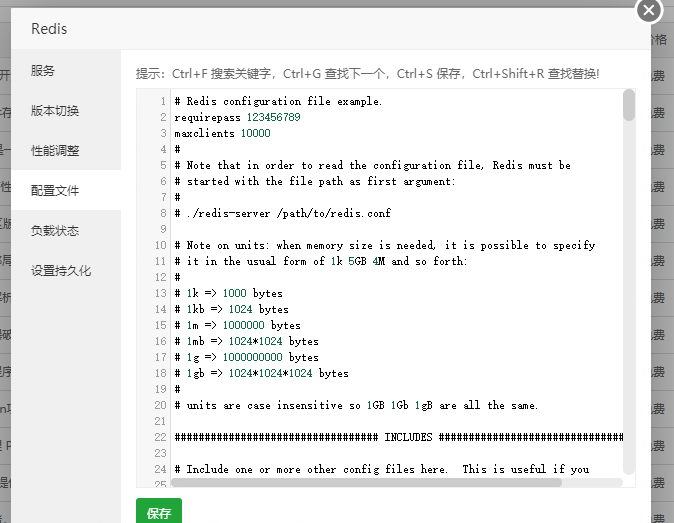Click the maxclients 10000 line

tap(222, 133)
